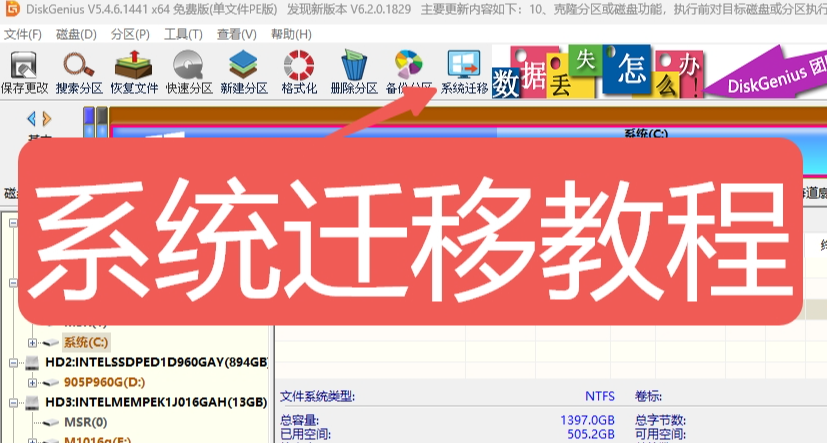This screenshot has height=443, width=827.
Task: Expand the 系统(C:) tree node
Action: click(32, 343)
